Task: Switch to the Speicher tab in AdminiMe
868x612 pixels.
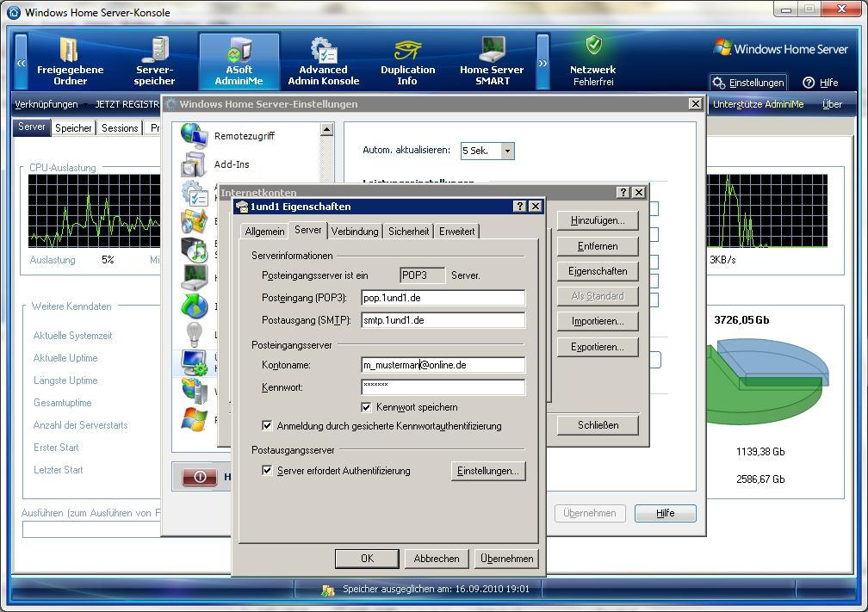Action: [x=73, y=127]
